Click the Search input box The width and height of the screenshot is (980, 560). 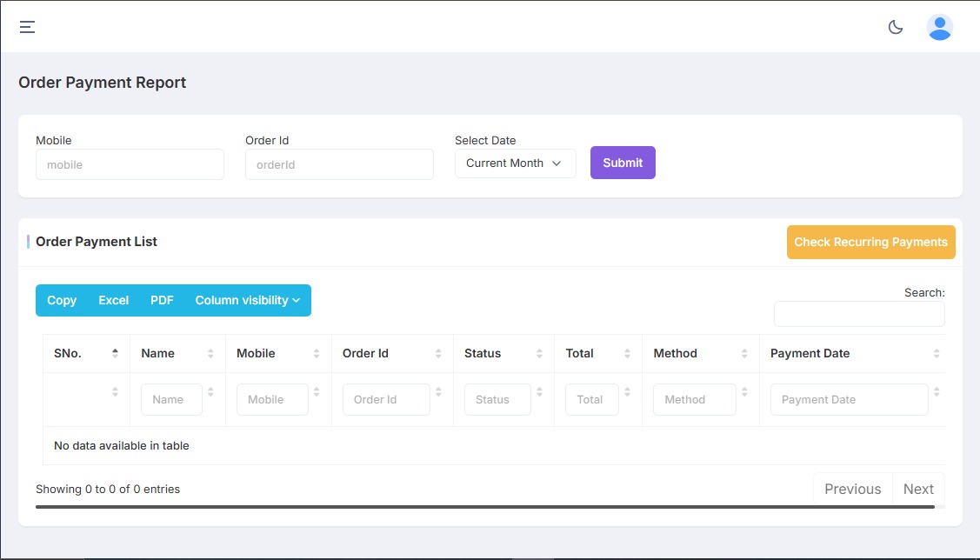(x=858, y=314)
